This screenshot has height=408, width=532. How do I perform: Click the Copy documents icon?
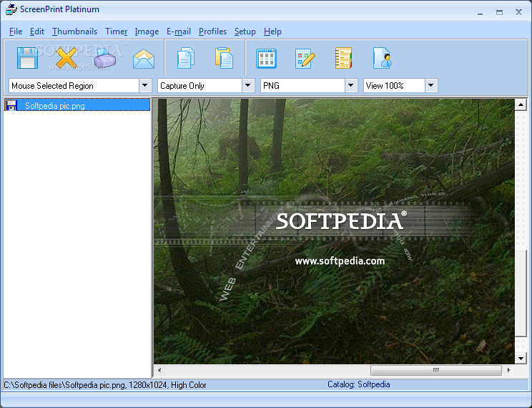tap(186, 58)
